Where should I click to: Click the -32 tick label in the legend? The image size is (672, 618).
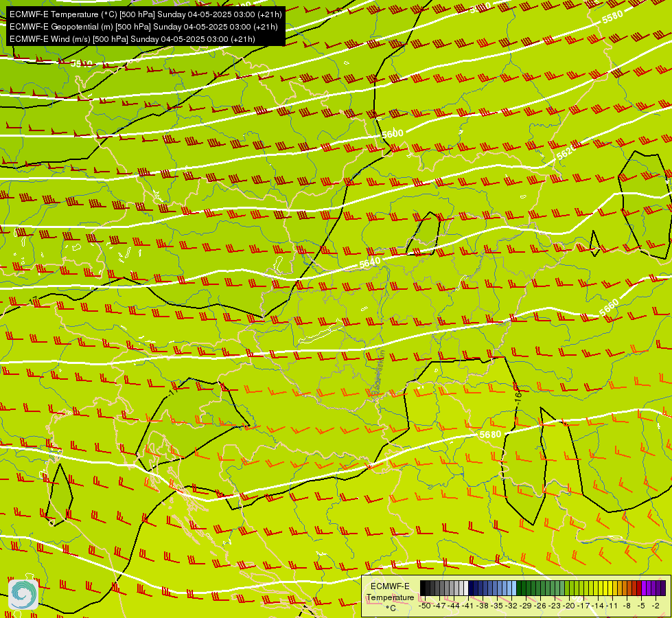pyautogui.click(x=511, y=606)
